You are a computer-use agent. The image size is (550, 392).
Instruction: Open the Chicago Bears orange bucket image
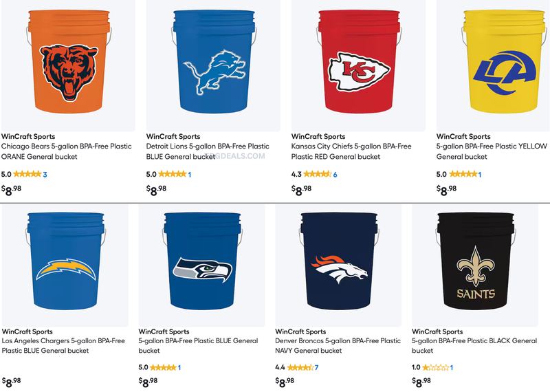coord(68,65)
